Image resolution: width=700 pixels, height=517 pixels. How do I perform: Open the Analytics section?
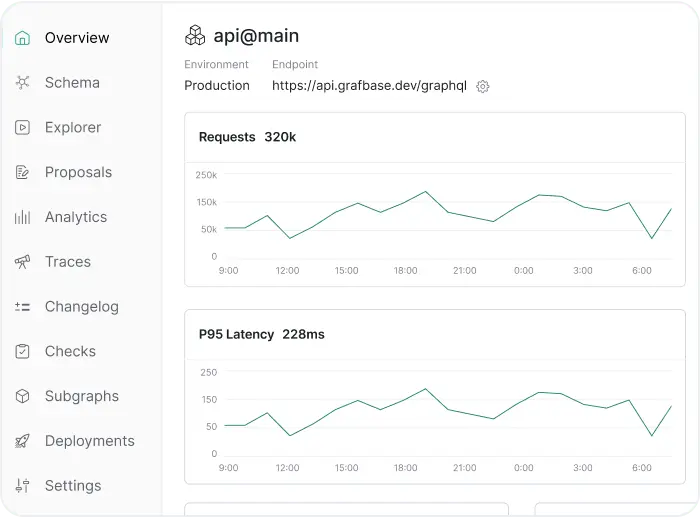(76, 217)
